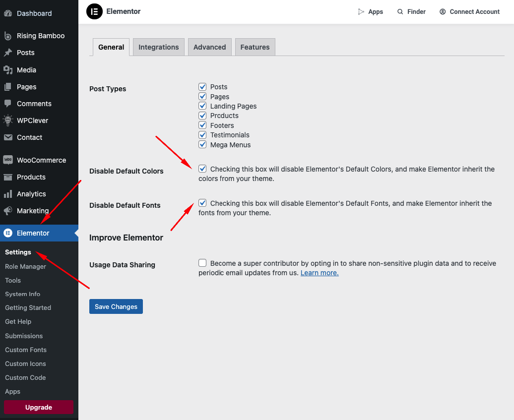Viewport: 514px width, 420px height.
Task: Toggle the Disable Default Colors checkbox
Action: coord(202,169)
